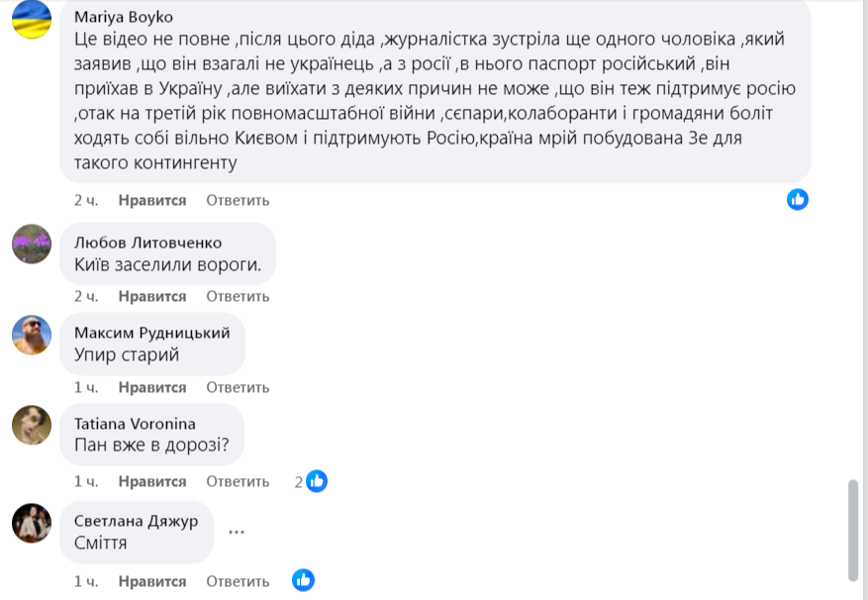
Task: Click the 1 ч. timestamp under Светлана Дяжур's comment
Action: click(x=86, y=581)
